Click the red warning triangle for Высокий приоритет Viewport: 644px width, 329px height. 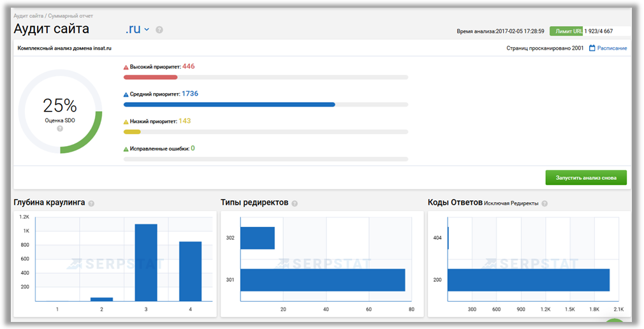pyautogui.click(x=126, y=67)
